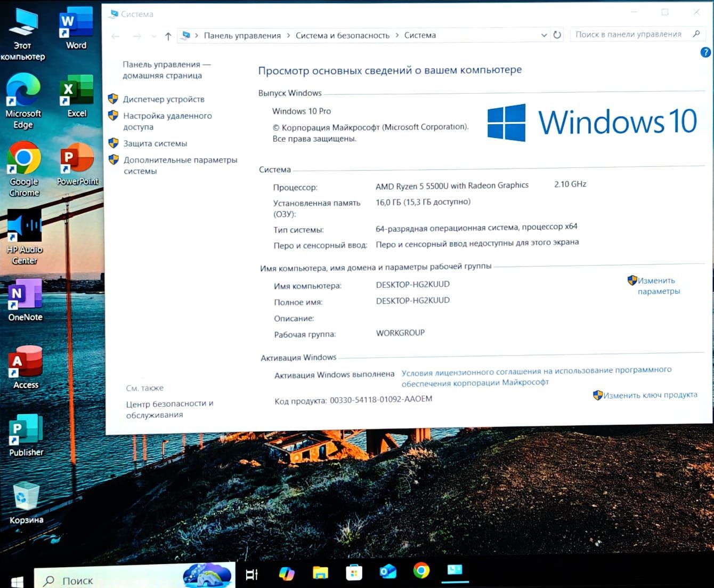Select the Microsoft Edge desktop icon
This screenshot has width=714, height=588.
tap(23, 101)
